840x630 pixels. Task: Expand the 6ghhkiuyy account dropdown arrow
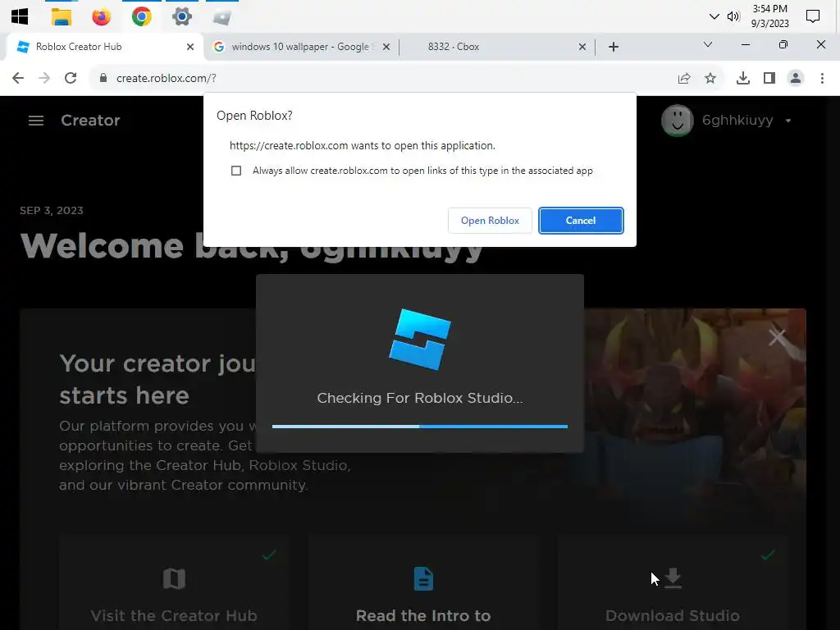(x=788, y=121)
